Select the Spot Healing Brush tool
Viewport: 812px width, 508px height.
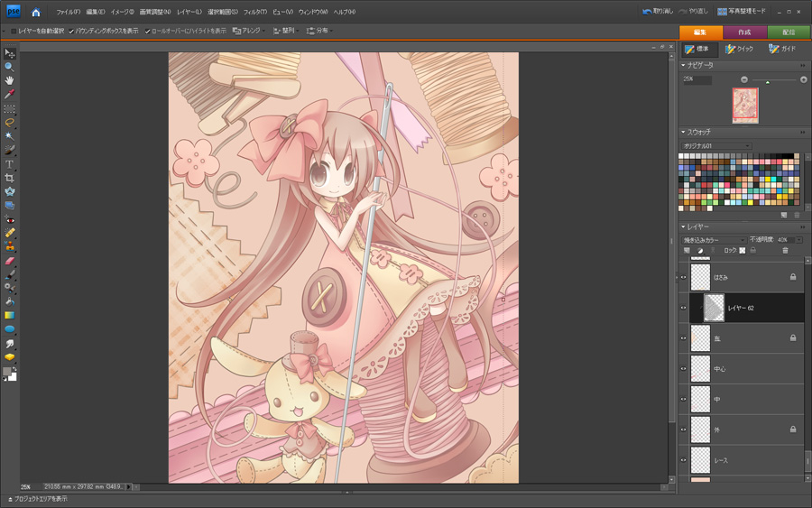9,233
